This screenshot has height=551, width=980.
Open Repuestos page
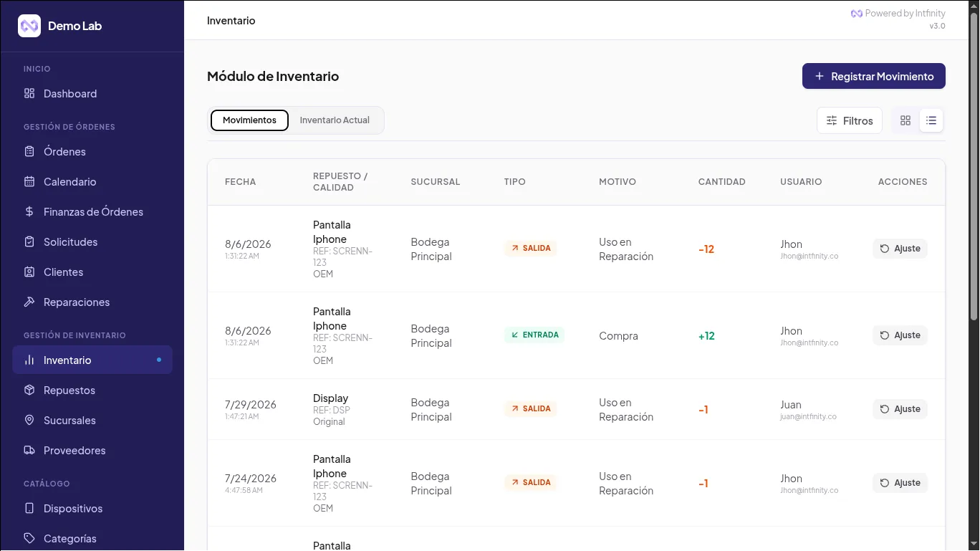coord(92,391)
